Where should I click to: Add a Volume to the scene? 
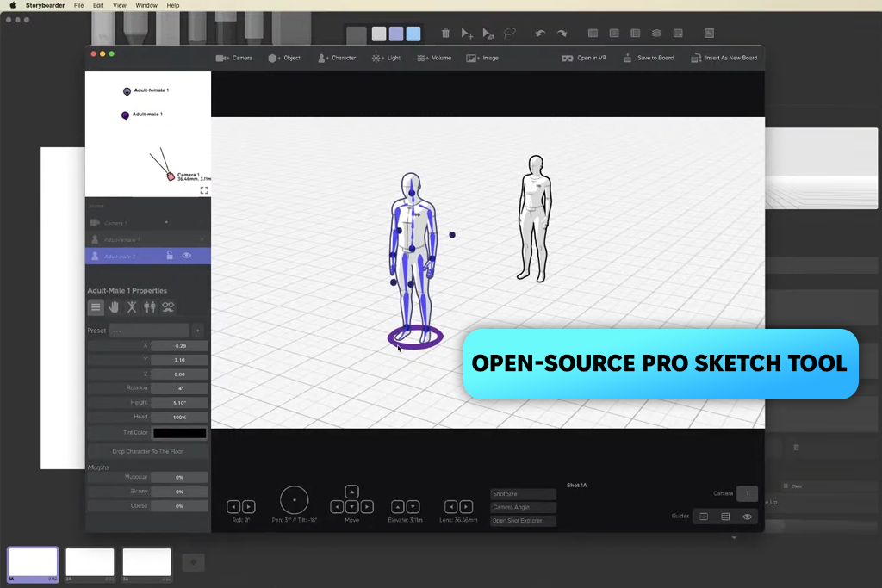(x=434, y=58)
